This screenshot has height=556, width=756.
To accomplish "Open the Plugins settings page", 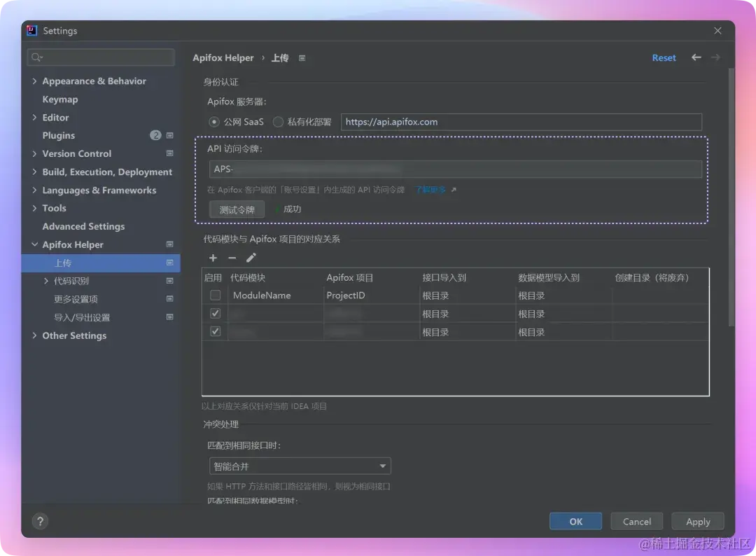I will [58, 136].
